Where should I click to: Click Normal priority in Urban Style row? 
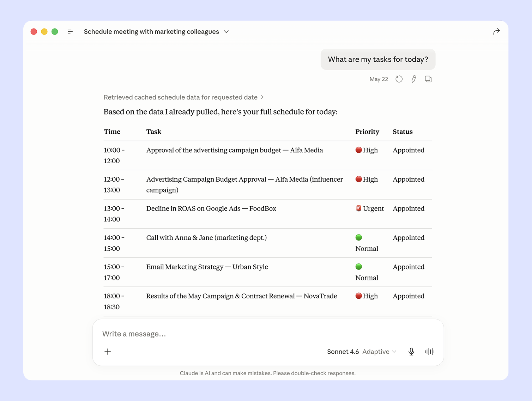367,272
